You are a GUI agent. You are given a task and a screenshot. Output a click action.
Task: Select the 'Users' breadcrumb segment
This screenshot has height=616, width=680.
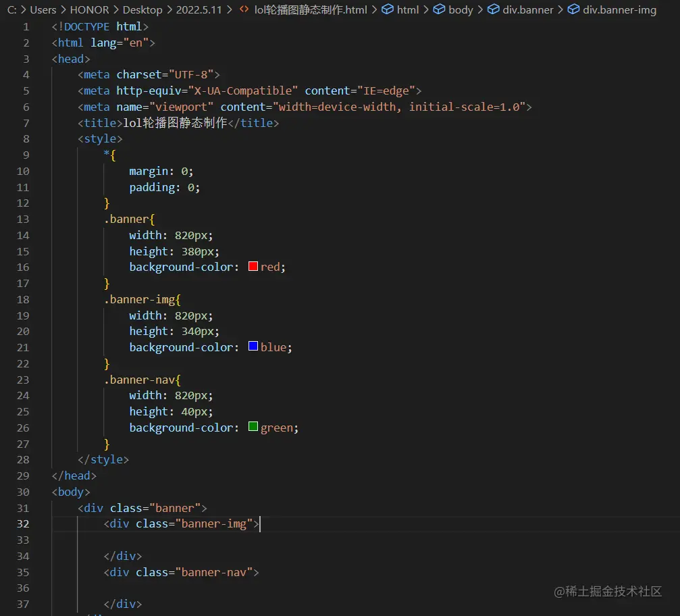click(x=43, y=9)
